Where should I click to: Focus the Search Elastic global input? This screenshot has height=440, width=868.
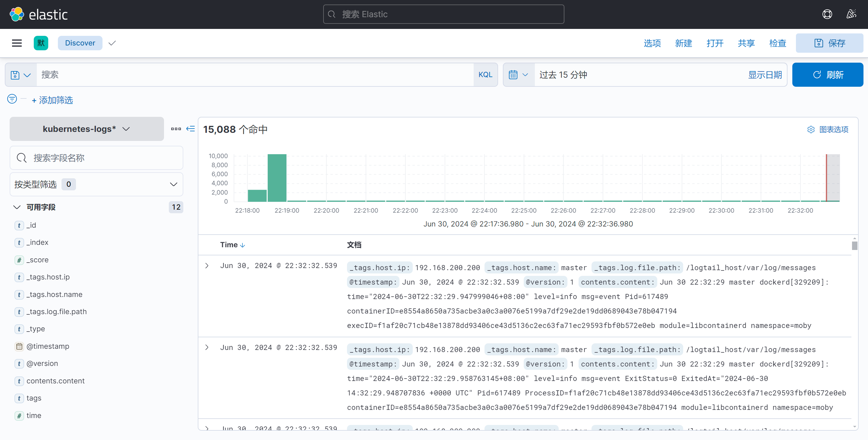443,14
